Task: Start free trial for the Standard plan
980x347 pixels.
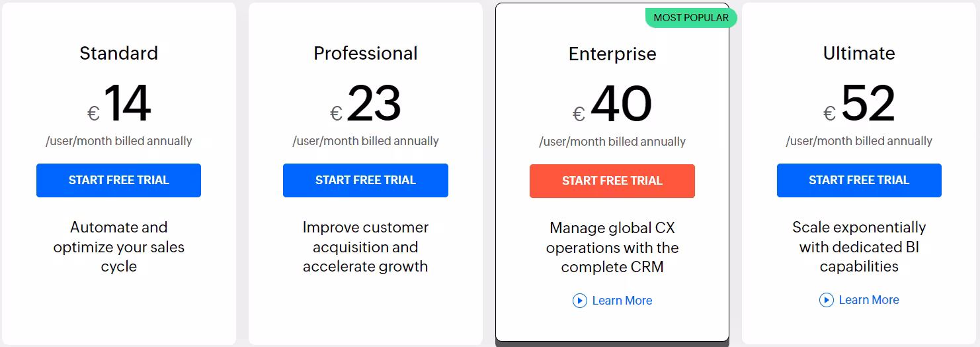Action: pos(118,180)
